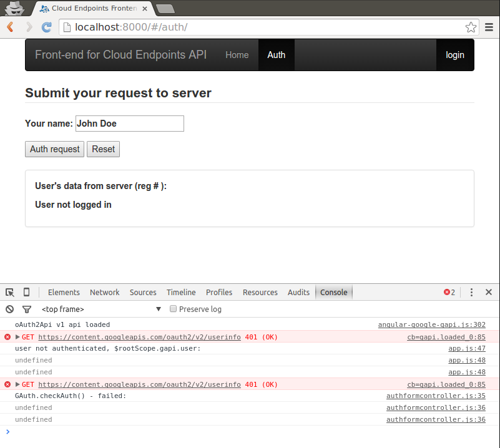The width and height of the screenshot is (500, 448).
Task: Click the Home navigation link
Action: tap(237, 55)
